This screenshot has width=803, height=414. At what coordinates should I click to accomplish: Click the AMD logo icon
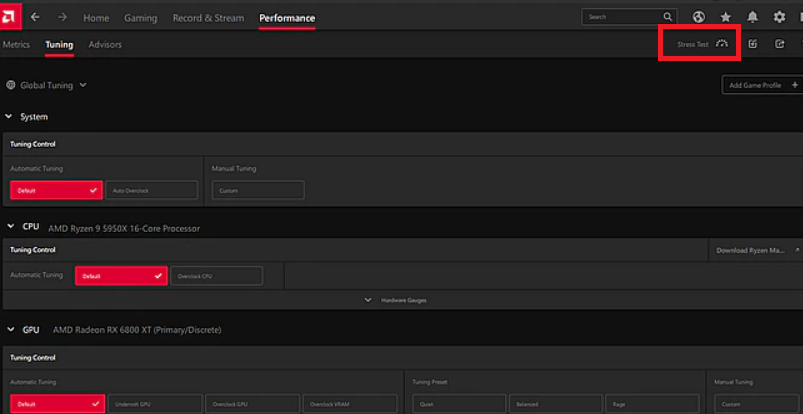tap(10, 17)
